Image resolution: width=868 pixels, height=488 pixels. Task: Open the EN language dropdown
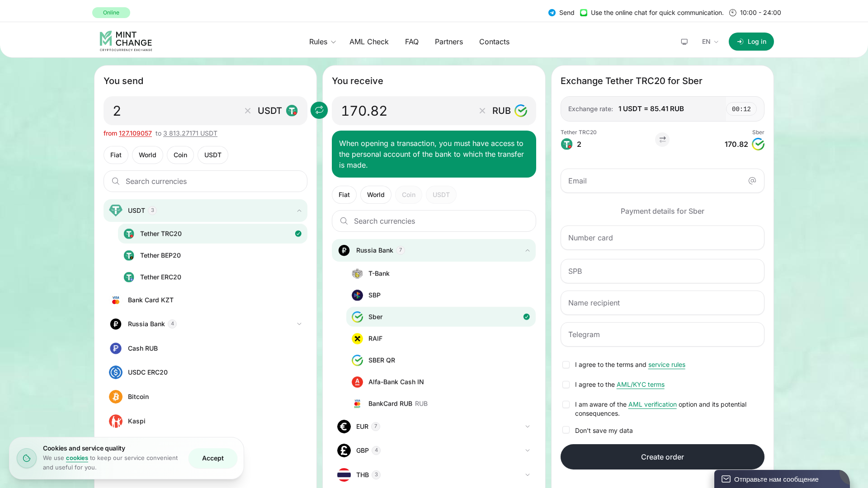[x=710, y=42]
